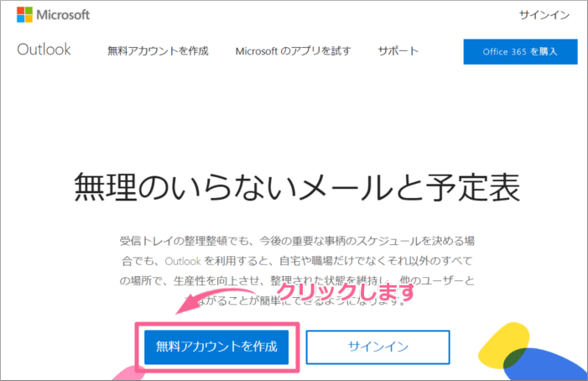Click the outlined サインイン button
The width and height of the screenshot is (588, 381).
coord(378,347)
